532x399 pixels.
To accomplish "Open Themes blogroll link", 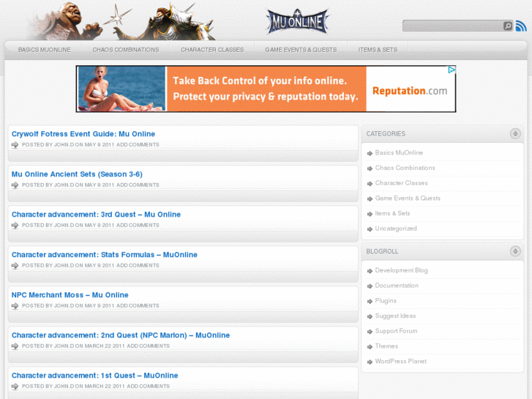I will pos(386,346).
